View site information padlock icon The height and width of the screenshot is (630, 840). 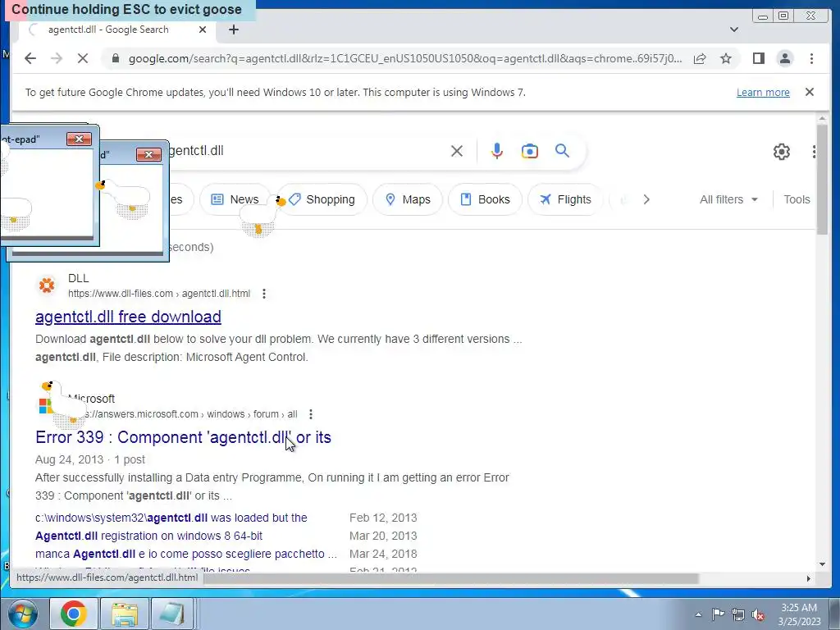(x=115, y=58)
